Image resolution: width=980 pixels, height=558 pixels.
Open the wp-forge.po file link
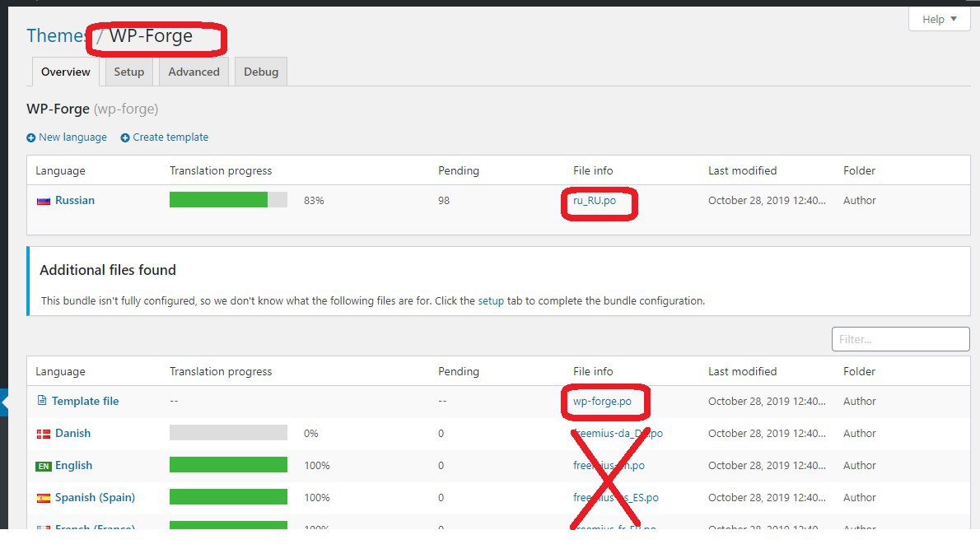point(602,401)
